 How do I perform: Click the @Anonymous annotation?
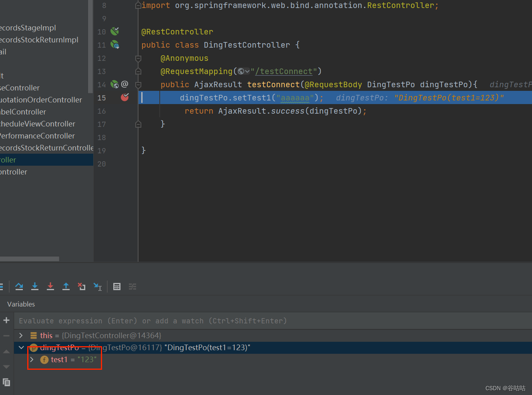tap(185, 58)
